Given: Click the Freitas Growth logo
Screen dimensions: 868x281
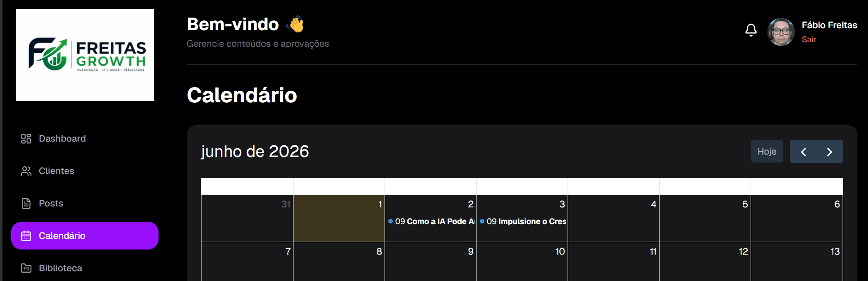Looking at the screenshot, I should [85, 55].
